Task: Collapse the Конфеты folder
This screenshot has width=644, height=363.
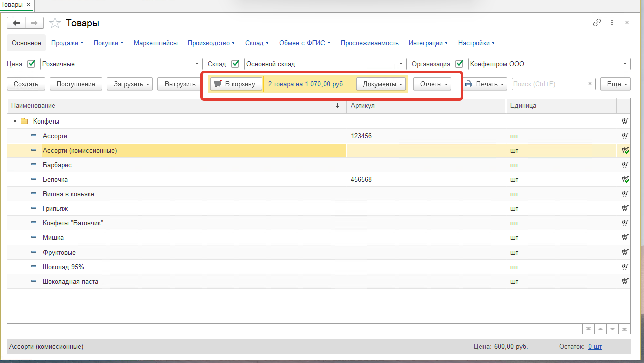Action: 15,122
